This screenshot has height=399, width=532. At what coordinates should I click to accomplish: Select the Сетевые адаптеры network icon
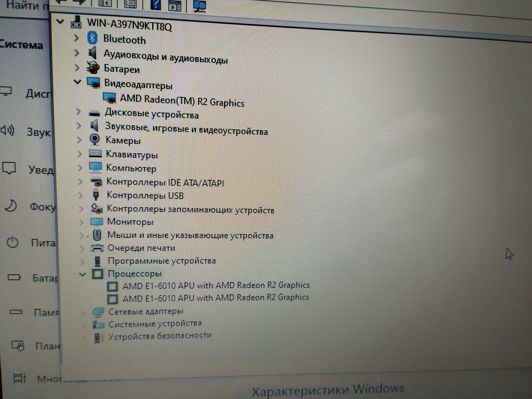pyautogui.click(x=98, y=312)
